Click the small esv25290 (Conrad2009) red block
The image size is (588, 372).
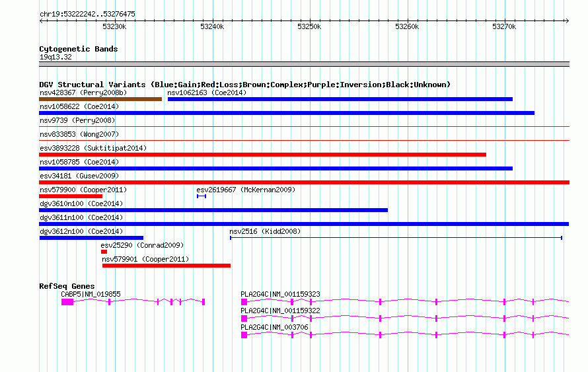pos(104,252)
